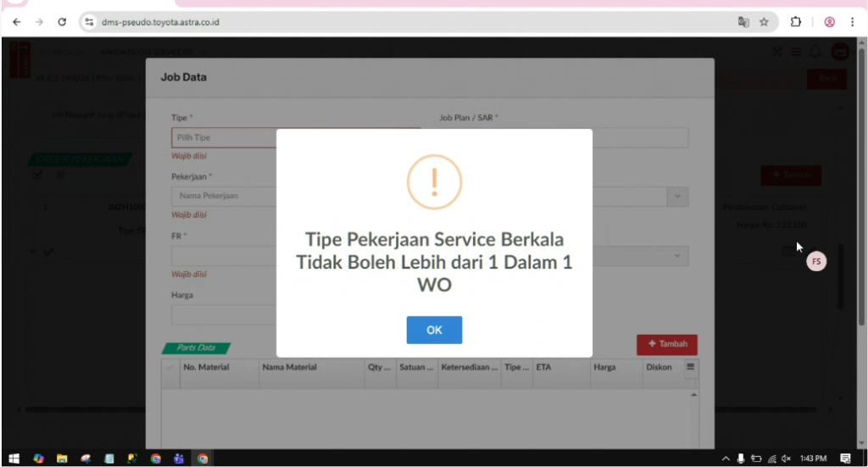Expand the dropdown arrow right of Pekerjaan

[x=677, y=197]
